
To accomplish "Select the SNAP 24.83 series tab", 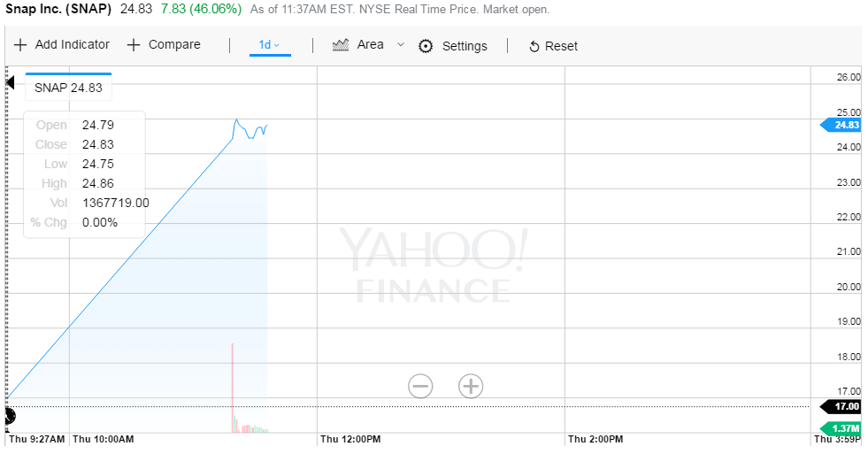I will [x=68, y=87].
